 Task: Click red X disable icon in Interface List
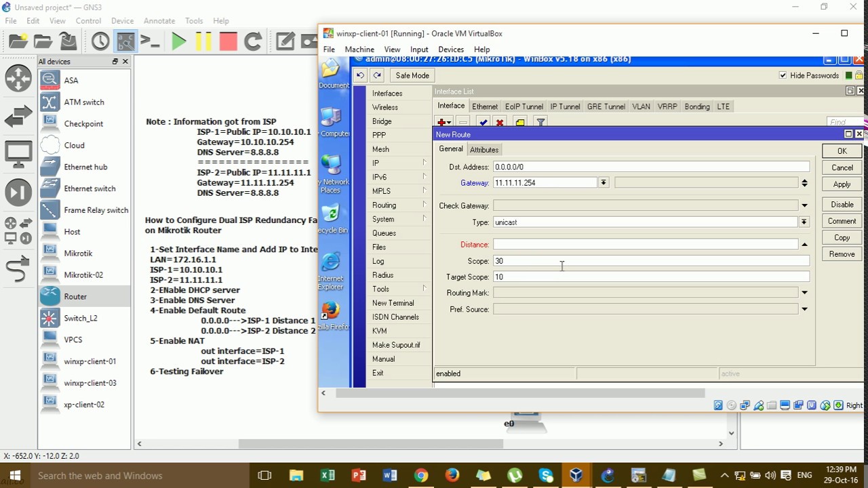500,123
